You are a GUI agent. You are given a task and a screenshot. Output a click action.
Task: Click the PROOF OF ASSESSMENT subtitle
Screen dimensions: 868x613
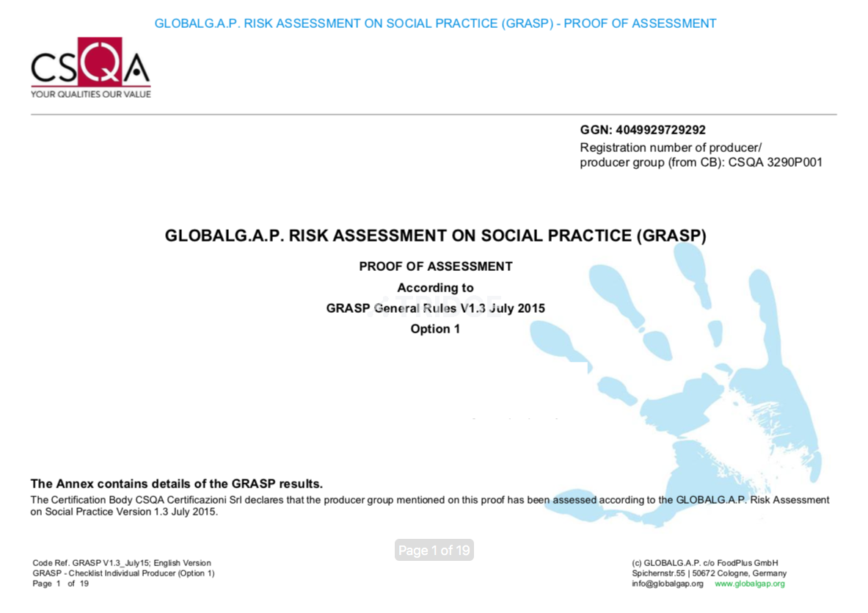point(435,266)
